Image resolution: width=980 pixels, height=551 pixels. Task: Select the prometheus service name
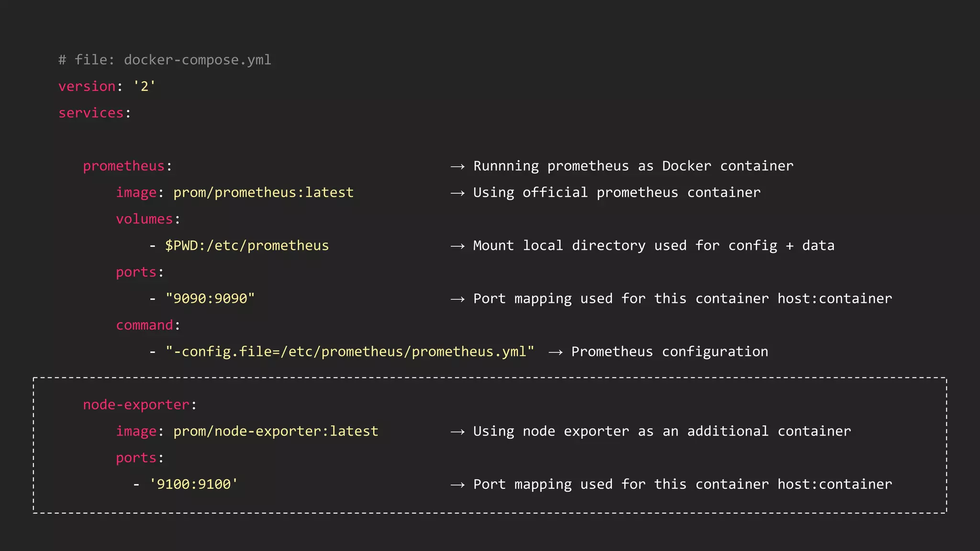[x=123, y=166]
